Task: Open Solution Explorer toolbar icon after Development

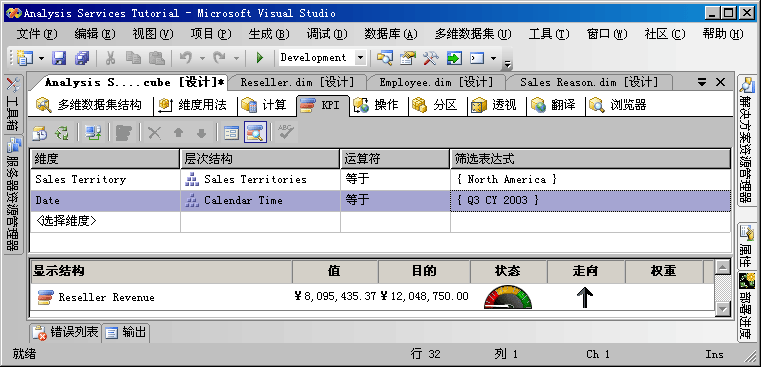Action: (384, 58)
